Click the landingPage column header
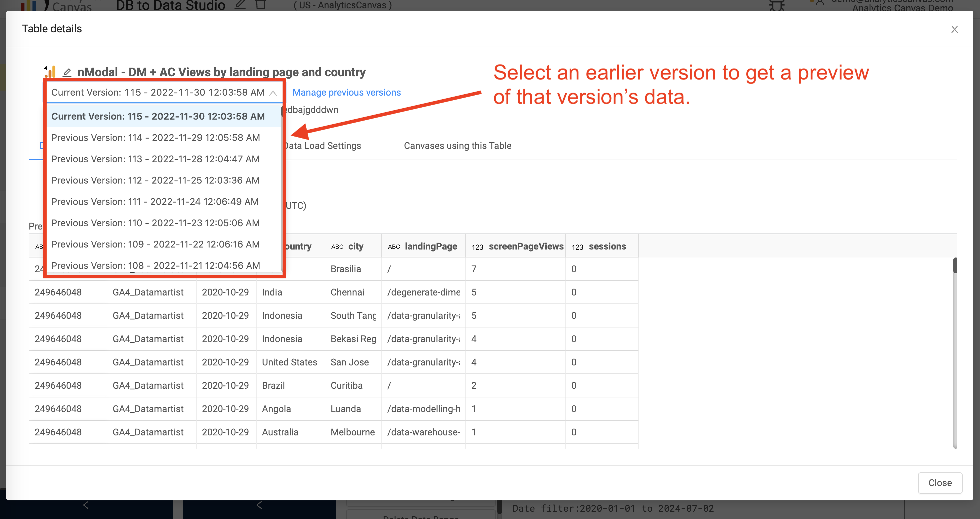 tap(423, 247)
